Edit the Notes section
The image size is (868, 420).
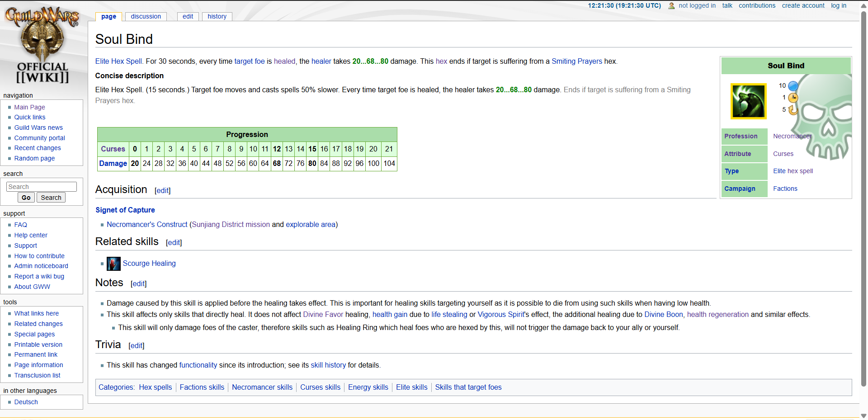coord(139,284)
